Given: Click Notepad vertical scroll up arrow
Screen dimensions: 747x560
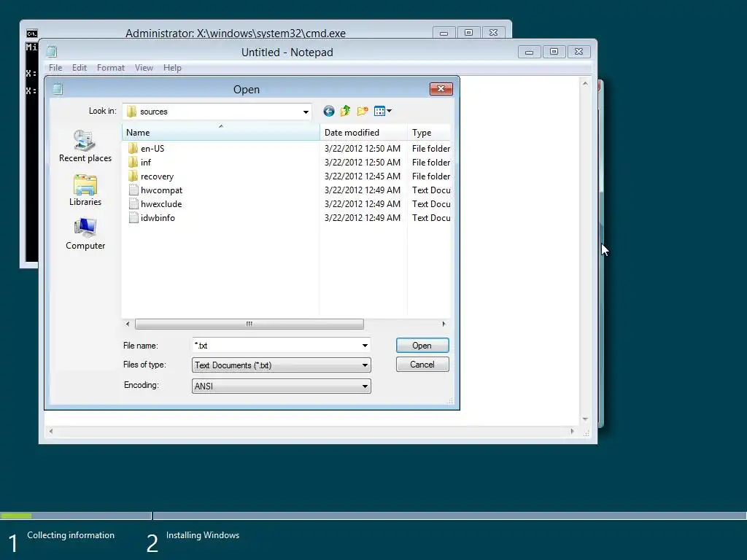Looking at the screenshot, I should [x=585, y=83].
